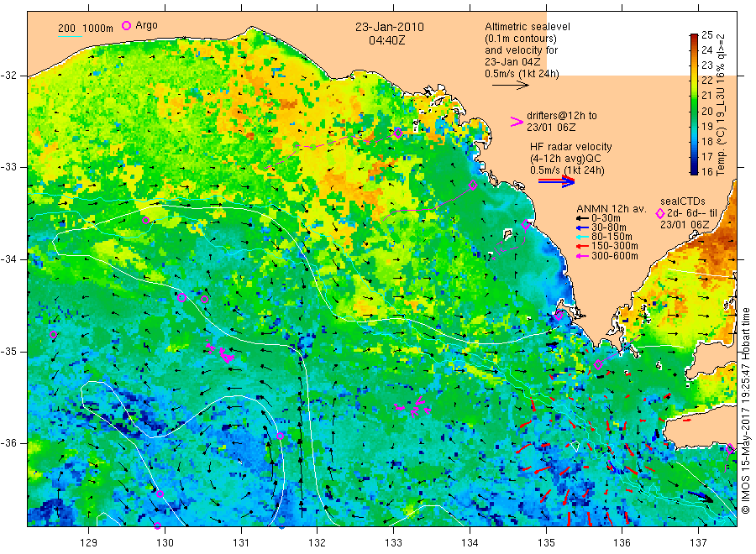Click the '23-Jan-2010' date title
Image resolution: width=756 pixels, height=554 pixels.
[x=390, y=27]
